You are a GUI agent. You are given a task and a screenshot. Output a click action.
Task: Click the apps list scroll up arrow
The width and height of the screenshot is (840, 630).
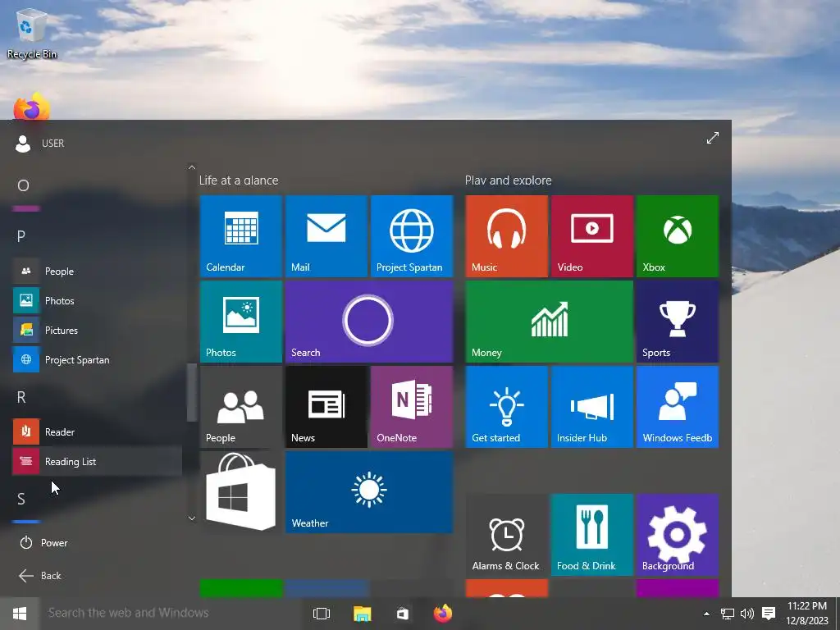pyautogui.click(x=192, y=167)
